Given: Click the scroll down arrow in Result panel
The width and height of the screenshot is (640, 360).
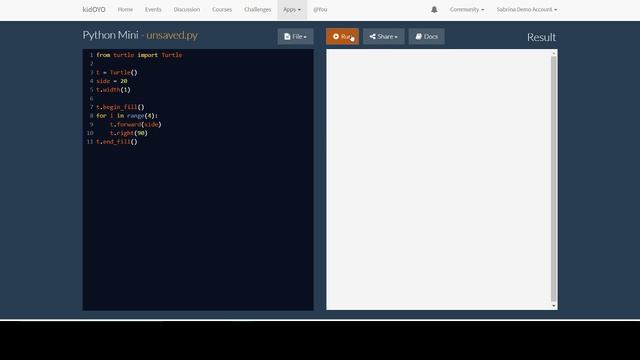Looking at the screenshot, I should (x=554, y=306).
